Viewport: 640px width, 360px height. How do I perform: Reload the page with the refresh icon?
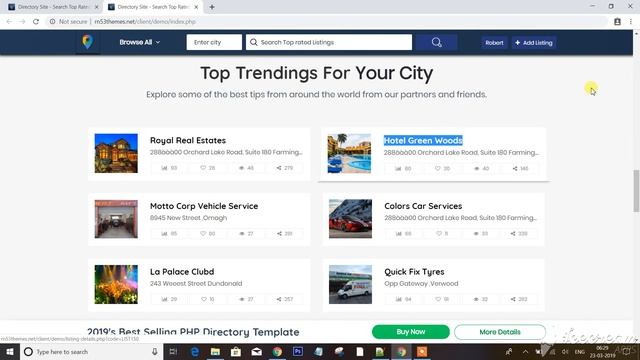[36, 22]
